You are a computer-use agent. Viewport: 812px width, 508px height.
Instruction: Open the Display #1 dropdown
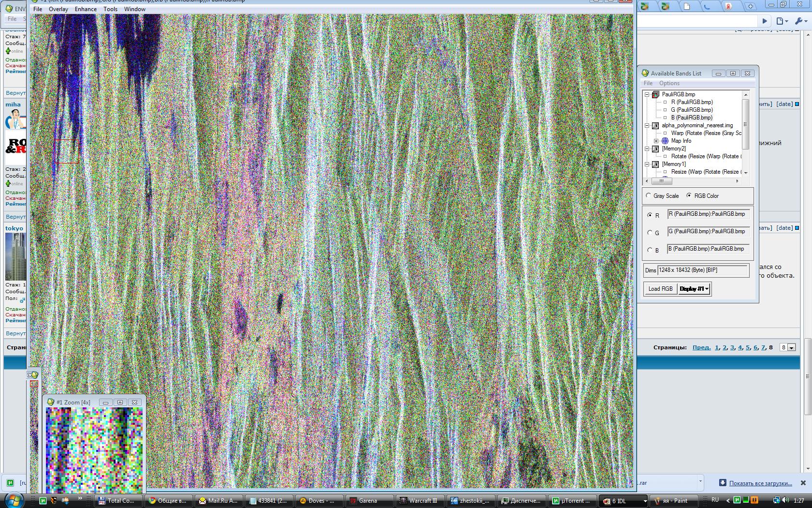[694, 289]
